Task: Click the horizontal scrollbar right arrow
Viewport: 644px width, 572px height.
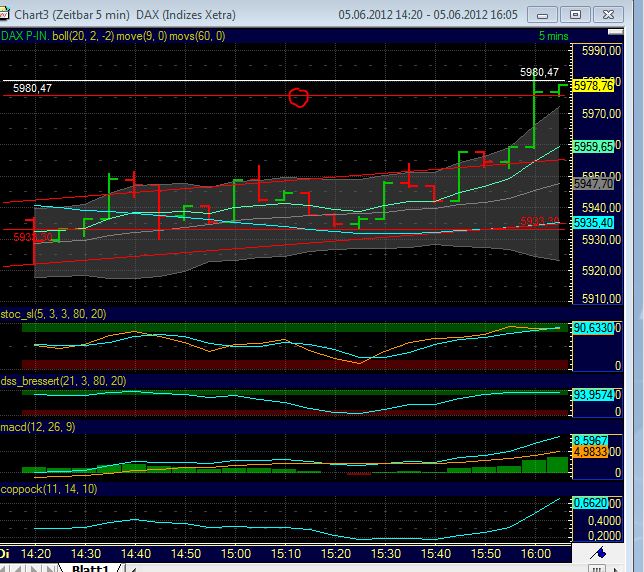Action: [616, 569]
